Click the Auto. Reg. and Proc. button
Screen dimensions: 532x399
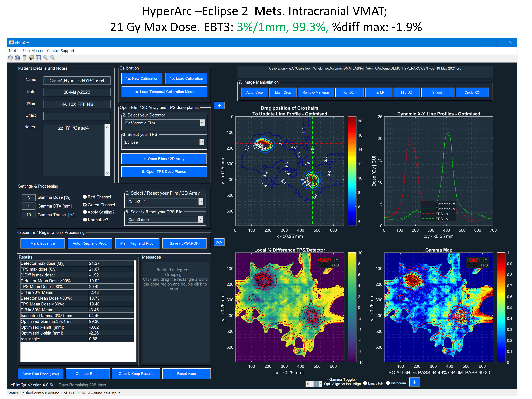90,243
